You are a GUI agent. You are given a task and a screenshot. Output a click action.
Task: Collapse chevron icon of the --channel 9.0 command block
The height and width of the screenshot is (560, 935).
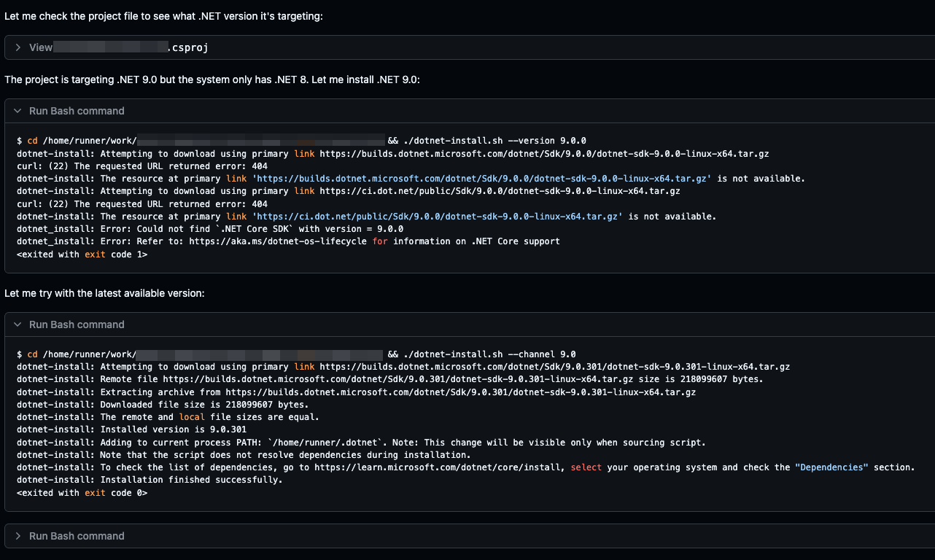[x=18, y=324]
